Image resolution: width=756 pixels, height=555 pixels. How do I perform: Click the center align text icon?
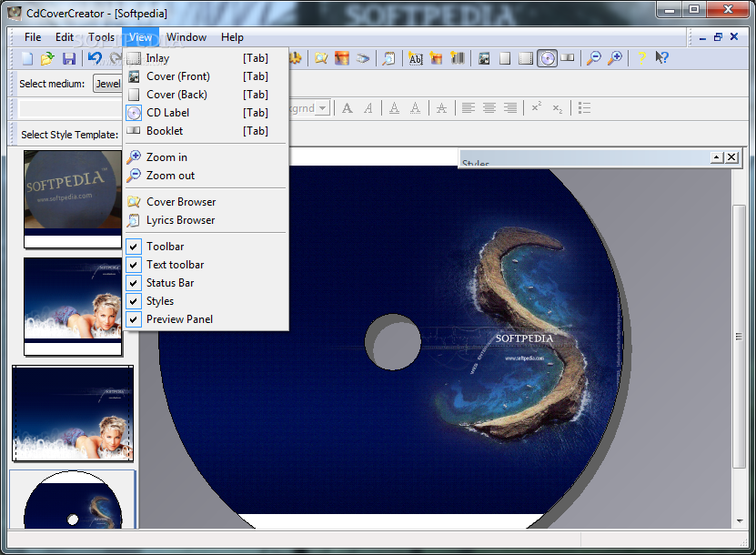(x=489, y=108)
